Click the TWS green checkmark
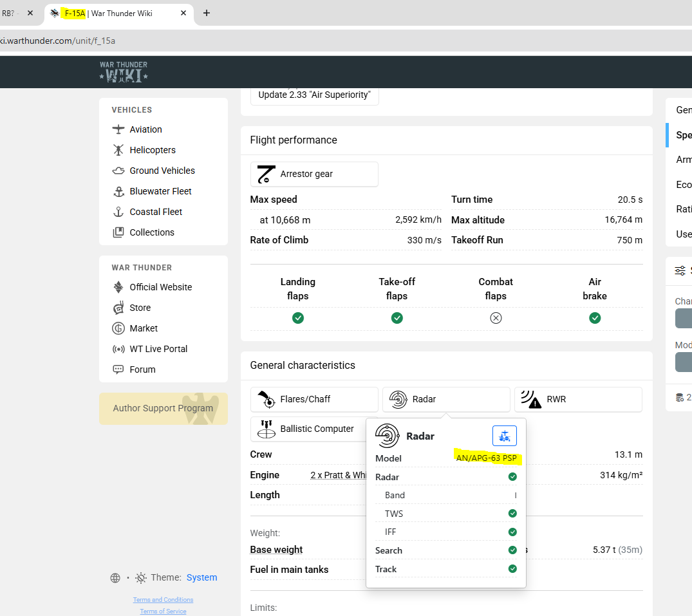Viewport: 692px width, 616px height. click(x=512, y=513)
